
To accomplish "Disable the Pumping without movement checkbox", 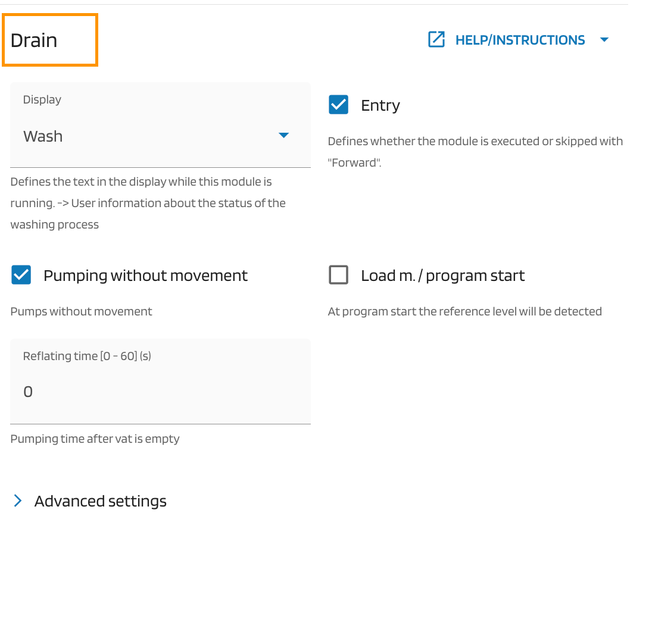I will (x=21, y=275).
